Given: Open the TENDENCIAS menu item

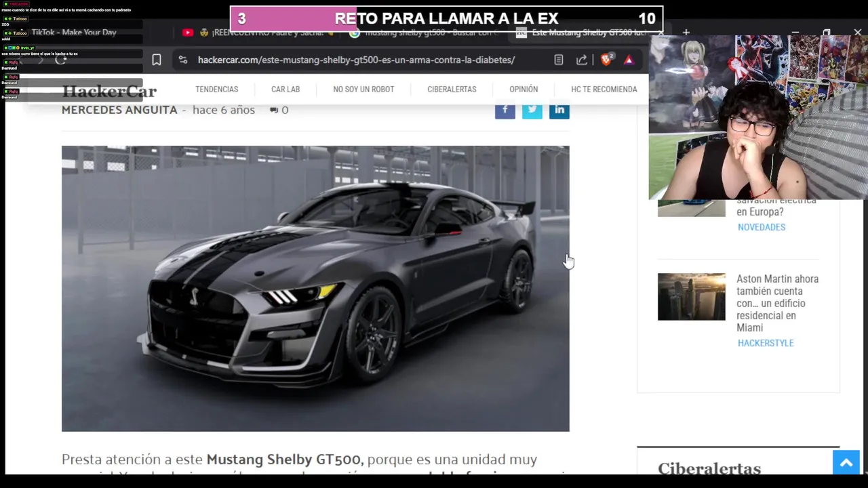Looking at the screenshot, I should click(217, 89).
